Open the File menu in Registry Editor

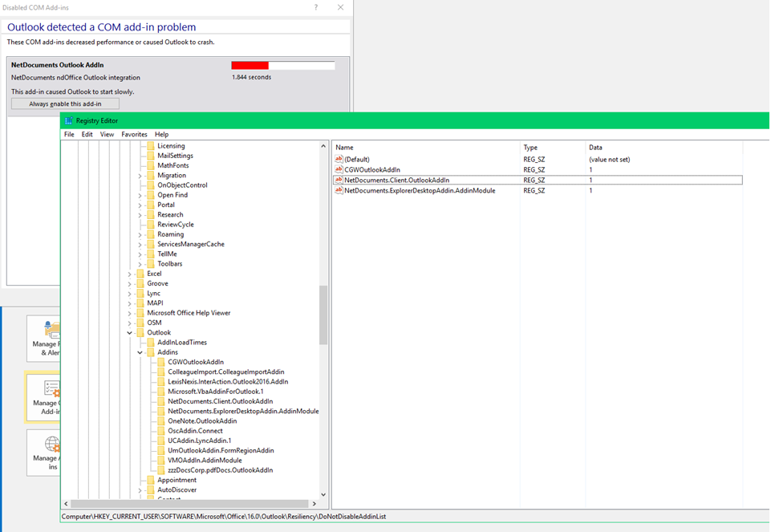[x=69, y=134]
